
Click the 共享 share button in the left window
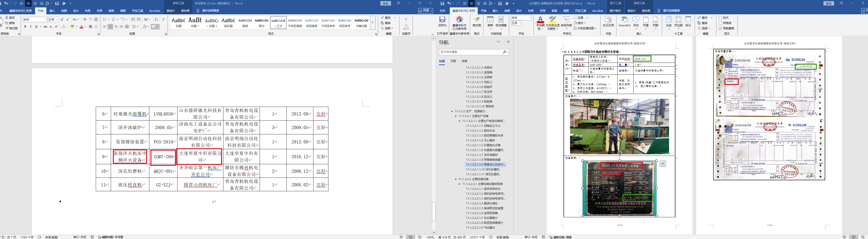click(426, 11)
